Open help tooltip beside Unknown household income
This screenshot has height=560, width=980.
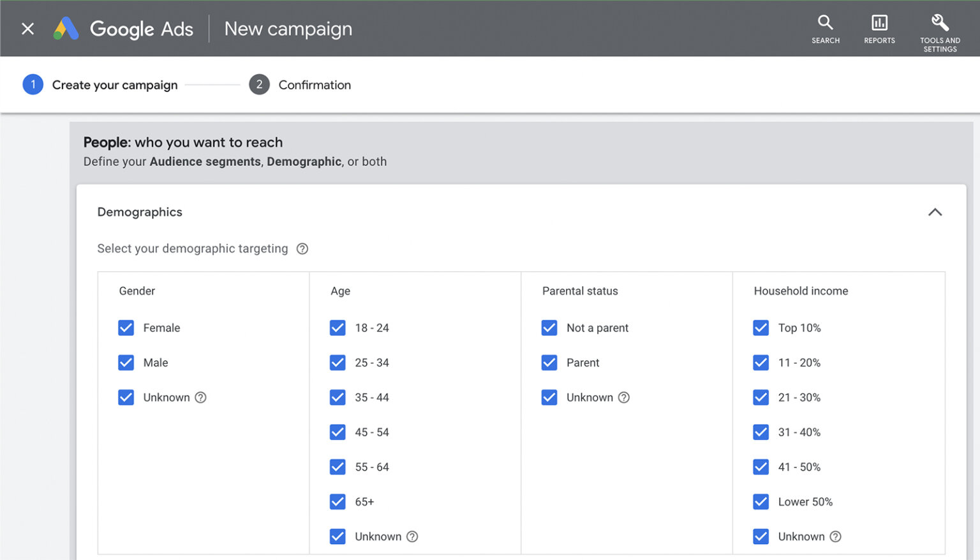coord(836,536)
